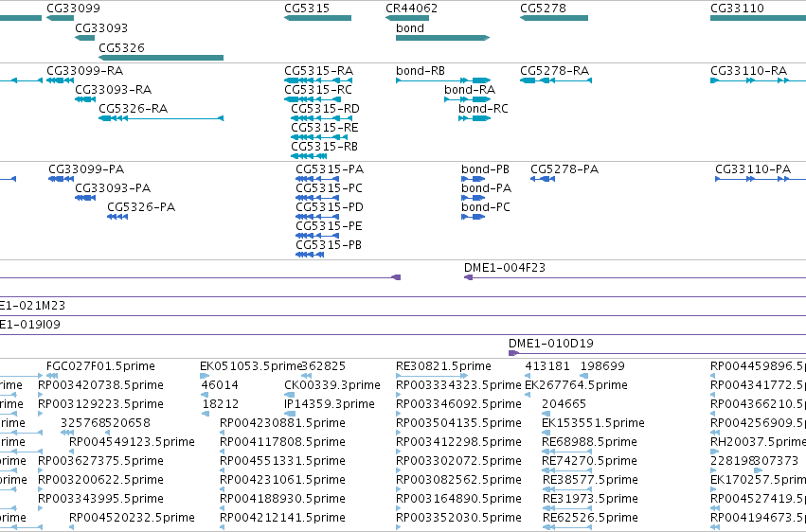Select the CG5315-RA transcript label
The height and width of the screenshot is (532, 806).
coord(318,71)
